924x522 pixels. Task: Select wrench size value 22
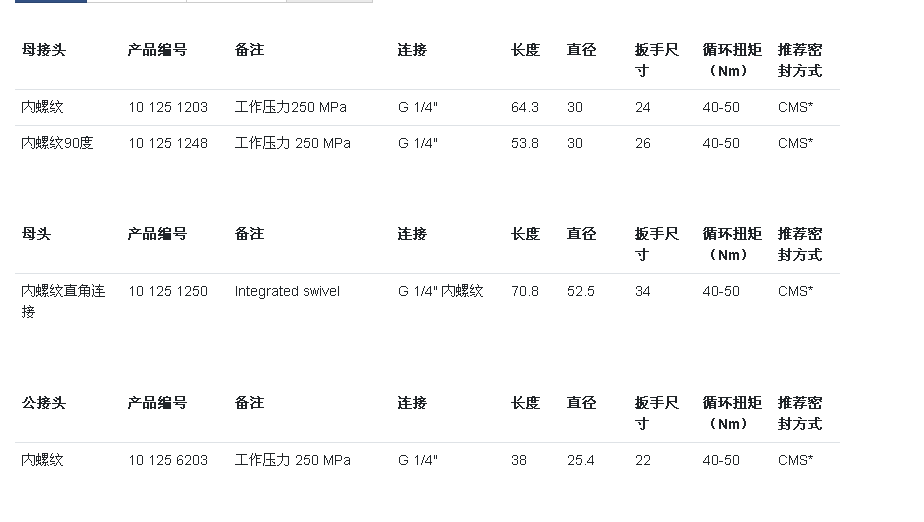coord(643,460)
